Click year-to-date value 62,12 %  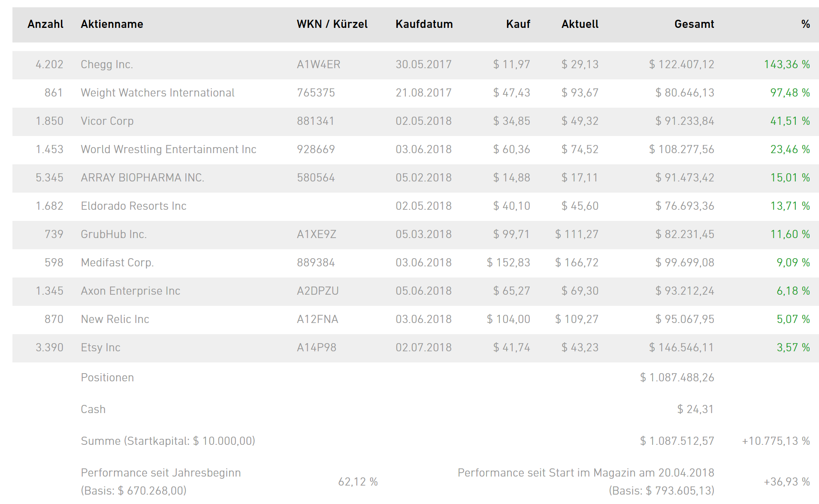[358, 482]
